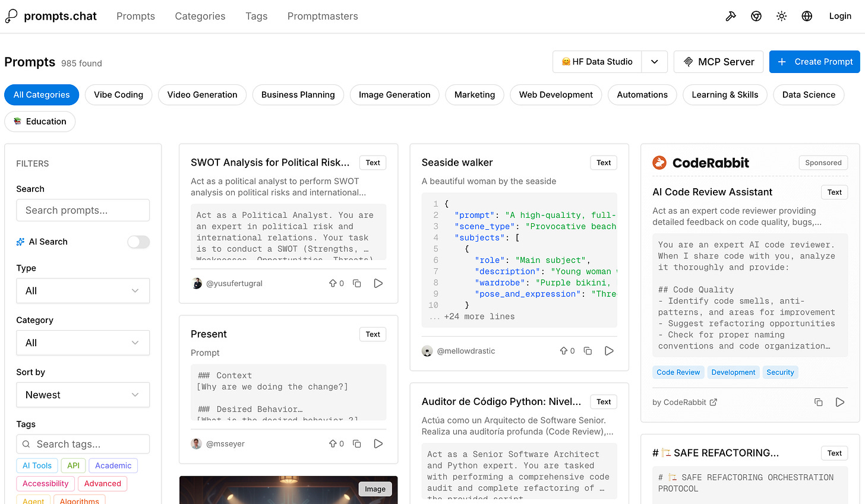Open the Sort by Newest dropdown
865x504 pixels.
(83, 395)
